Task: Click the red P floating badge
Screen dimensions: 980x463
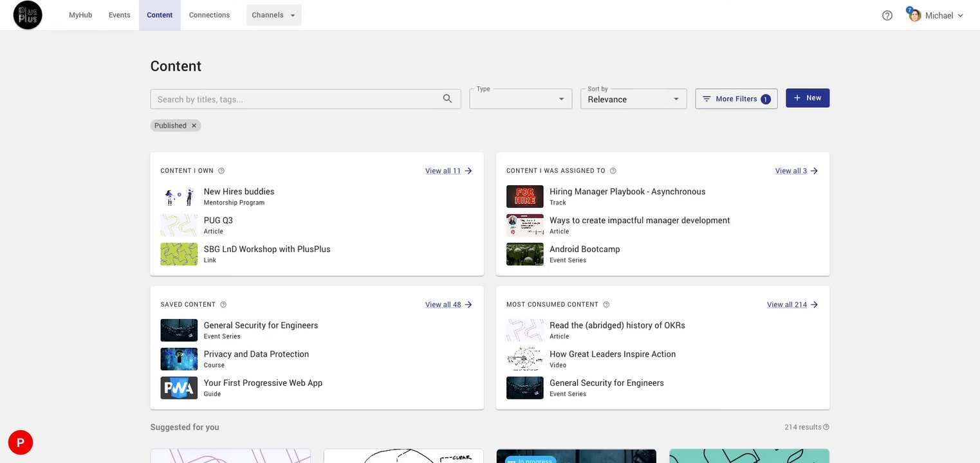Action: point(21,442)
